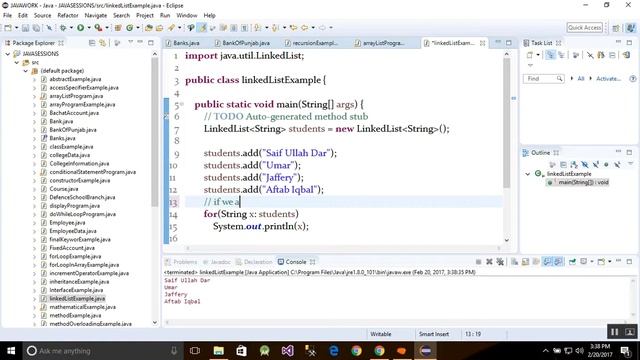640x360 pixels.
Task: Click Pin Console icon
Action: click(x=572, y=262)
